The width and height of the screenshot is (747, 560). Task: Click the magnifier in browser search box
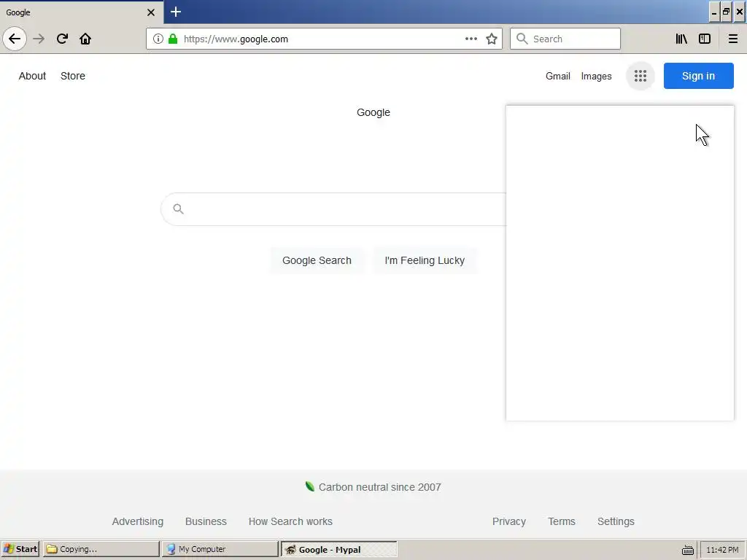coord(522,39)
